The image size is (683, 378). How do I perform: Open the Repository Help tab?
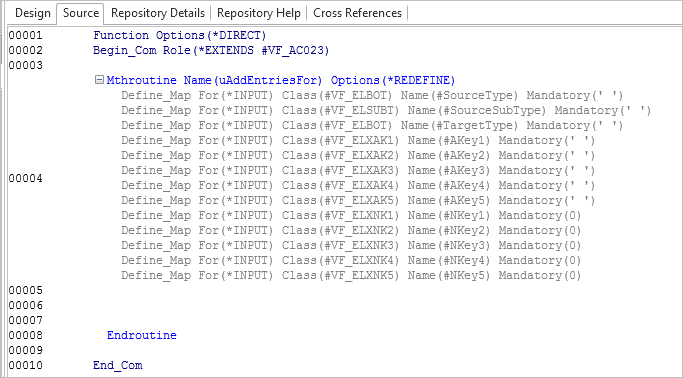(259, 13)
